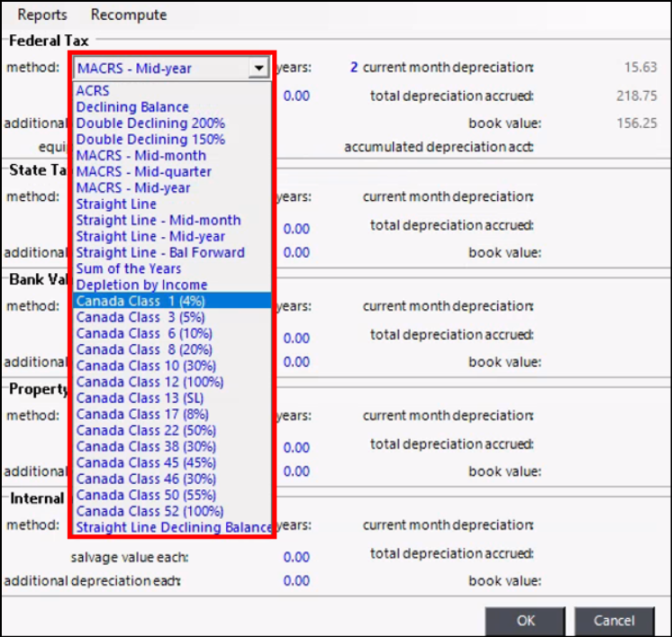Choose Canada Class 8 (20%)
This screenshot has width=672, height=637.
(144, 350)
